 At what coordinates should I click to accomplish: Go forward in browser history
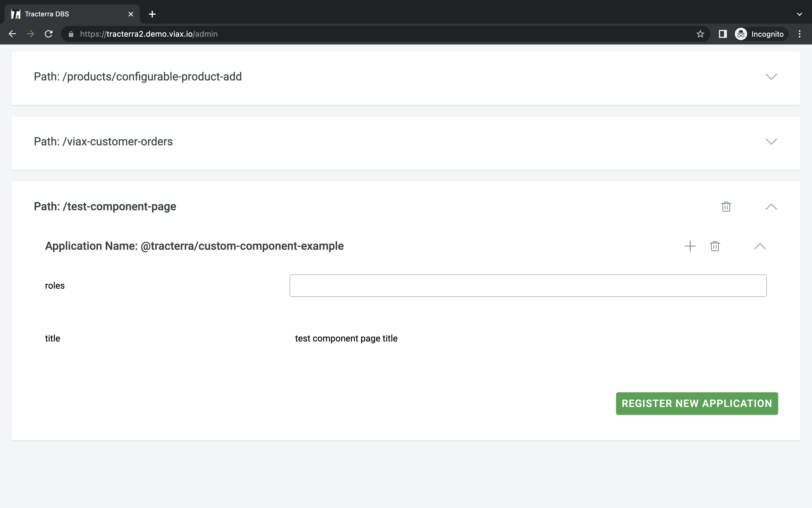pyautogui.click(x=30, y=34)
